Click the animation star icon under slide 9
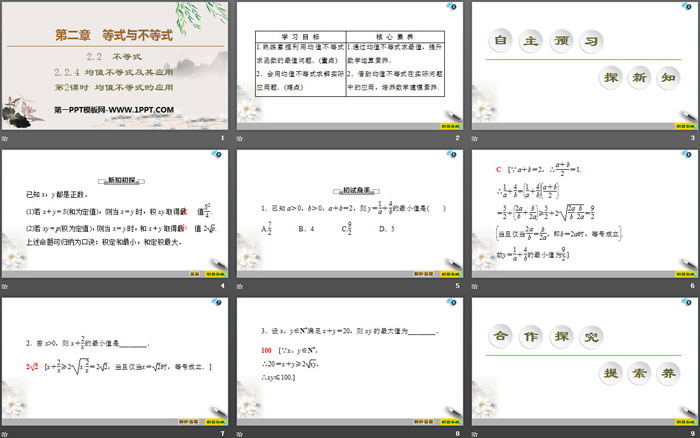The width and height of the screenshot is (700, 438). [x=474, y=432]
